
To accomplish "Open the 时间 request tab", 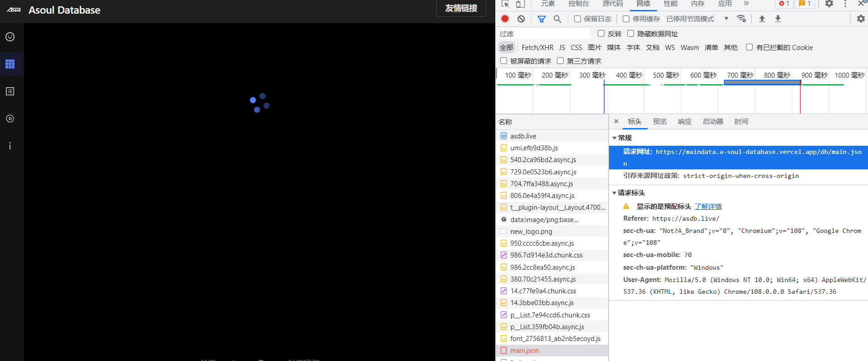I will [741, 122].
